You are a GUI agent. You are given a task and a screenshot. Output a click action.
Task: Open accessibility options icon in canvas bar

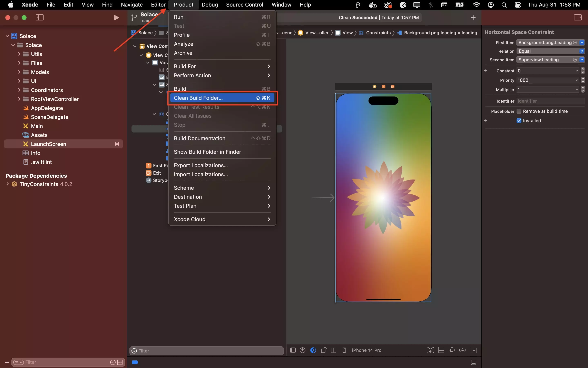[x=303, y=350]
